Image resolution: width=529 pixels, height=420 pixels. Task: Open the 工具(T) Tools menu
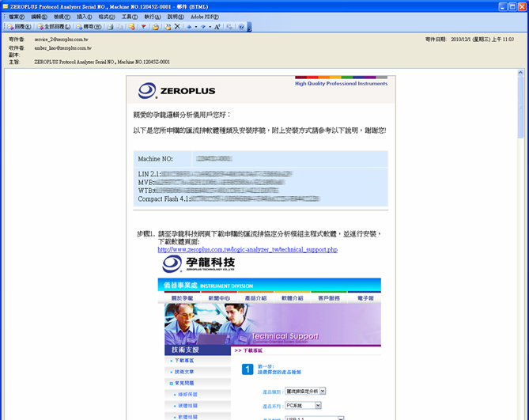pos(130,17)
